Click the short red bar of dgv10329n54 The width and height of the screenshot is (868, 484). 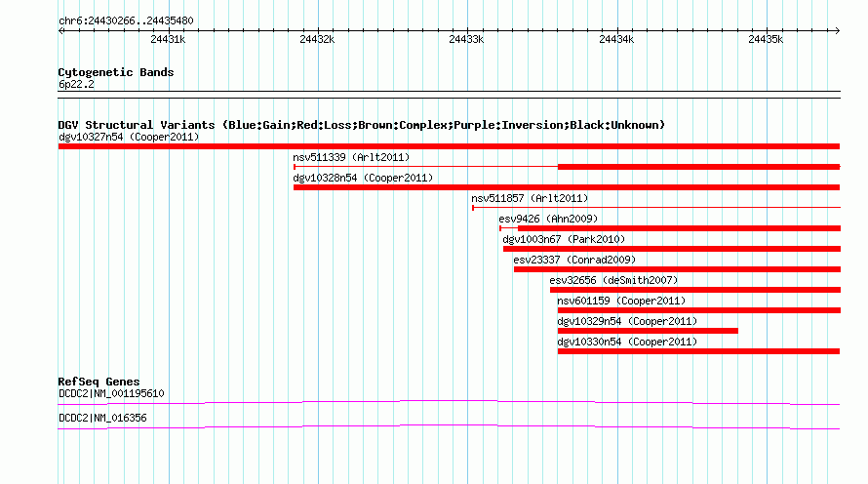648,331
